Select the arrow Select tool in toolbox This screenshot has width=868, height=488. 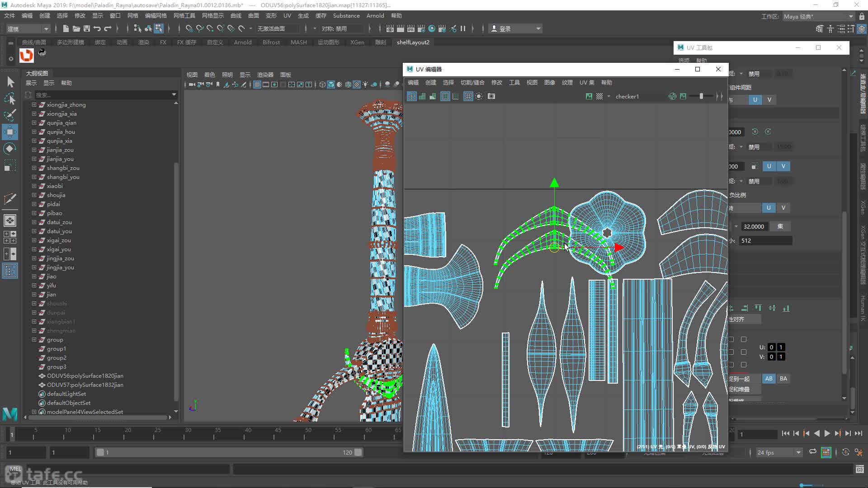coord(10,82)
